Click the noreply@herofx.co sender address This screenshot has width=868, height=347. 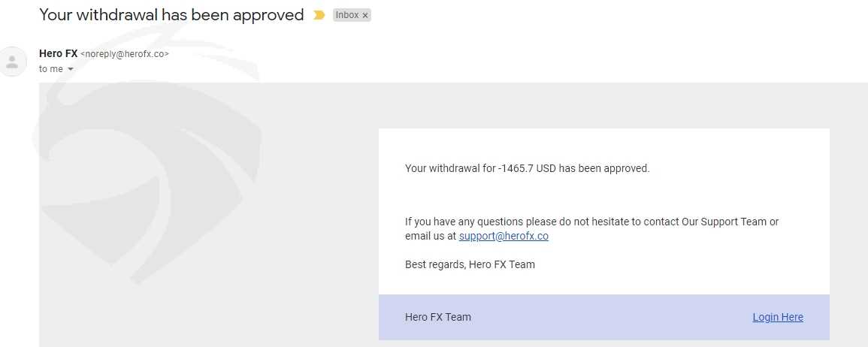click(125, 54)
